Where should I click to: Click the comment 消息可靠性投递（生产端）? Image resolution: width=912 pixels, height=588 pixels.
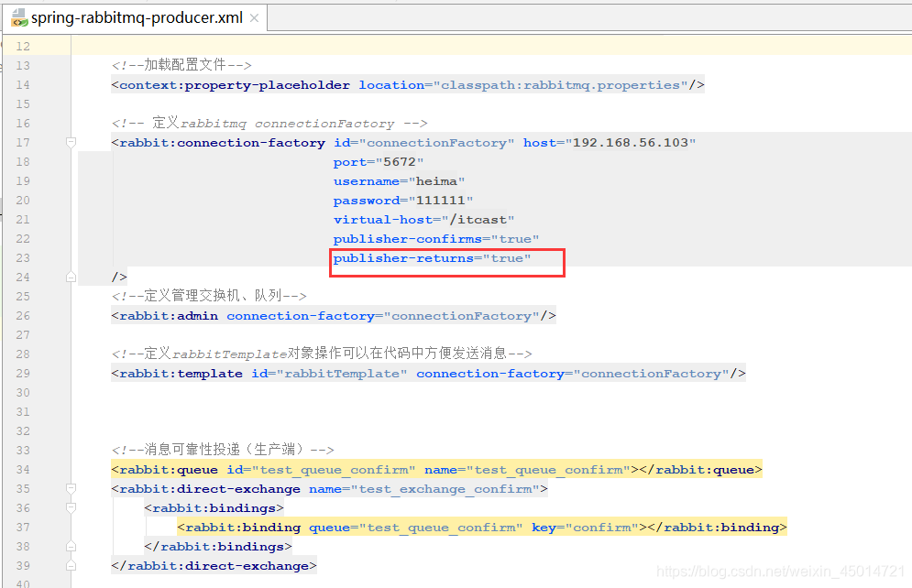click(223, 450)
